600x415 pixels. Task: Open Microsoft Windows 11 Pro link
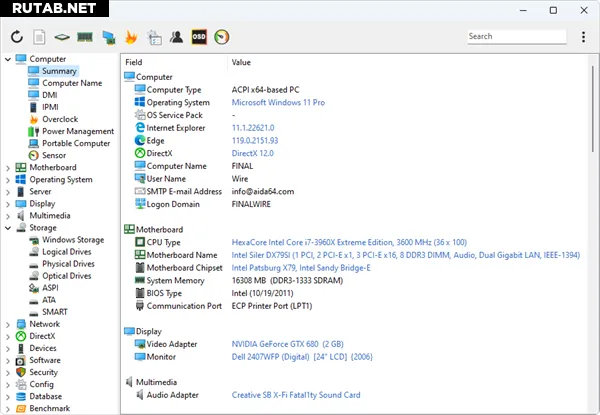278,103
